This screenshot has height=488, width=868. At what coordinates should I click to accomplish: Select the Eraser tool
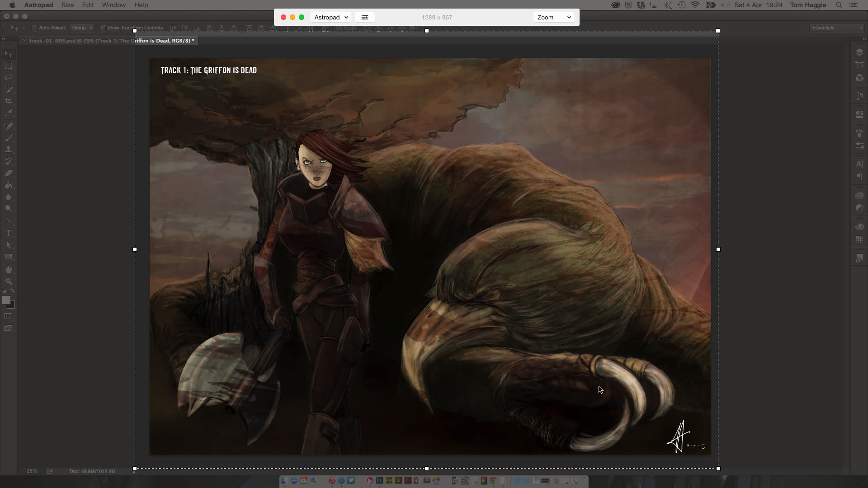(9, 173)
